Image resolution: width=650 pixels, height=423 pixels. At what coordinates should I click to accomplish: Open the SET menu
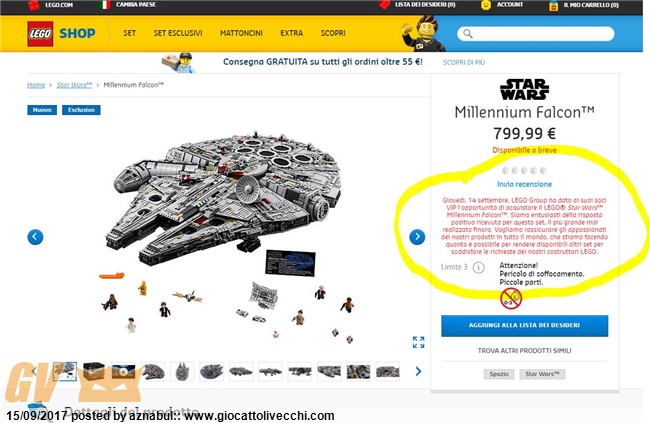(x=129, y=33)
